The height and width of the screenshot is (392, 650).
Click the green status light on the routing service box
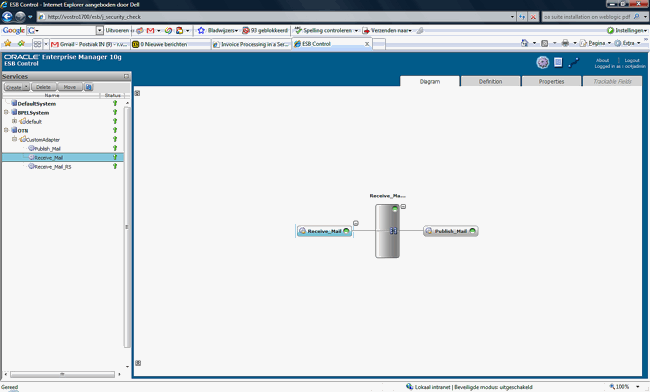[x=395, y=209]
